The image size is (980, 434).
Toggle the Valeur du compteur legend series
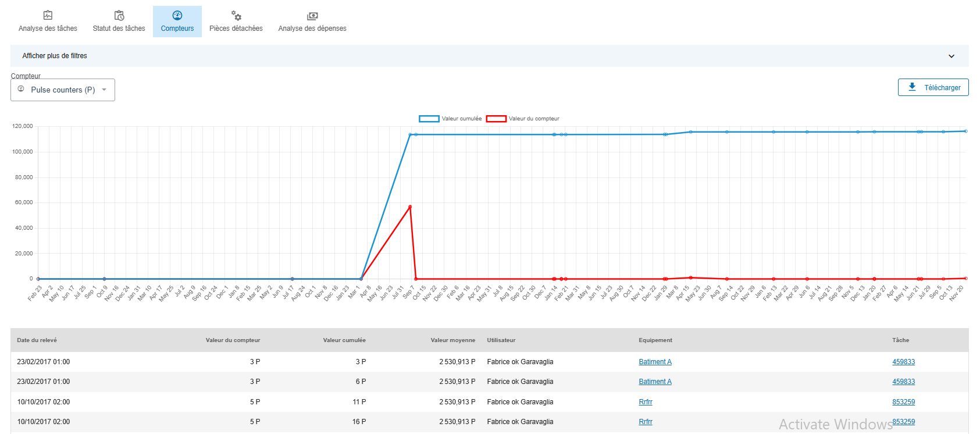(x=496, y=119)
